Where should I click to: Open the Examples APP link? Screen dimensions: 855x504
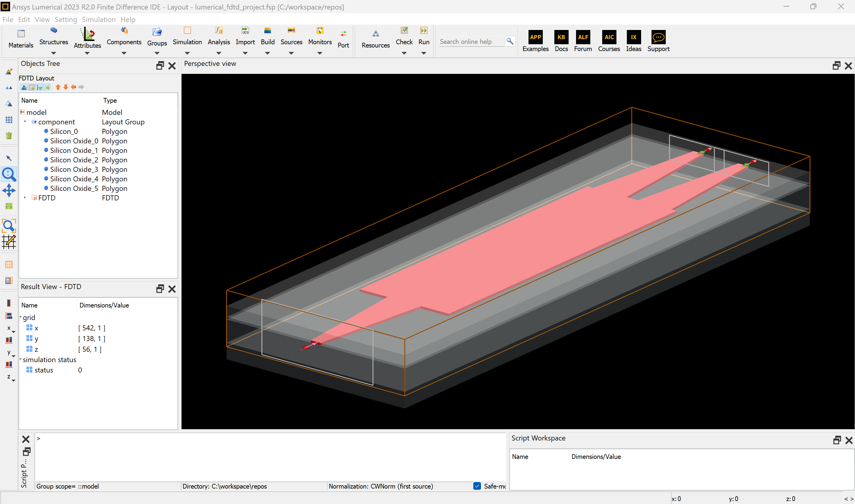pyautogui.click(x=535, y=37)
